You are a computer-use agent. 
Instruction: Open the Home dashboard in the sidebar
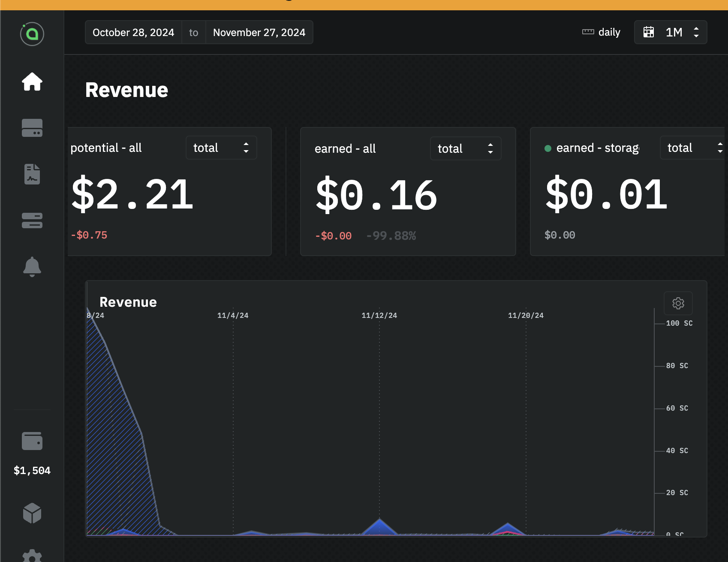pos(32,82)
